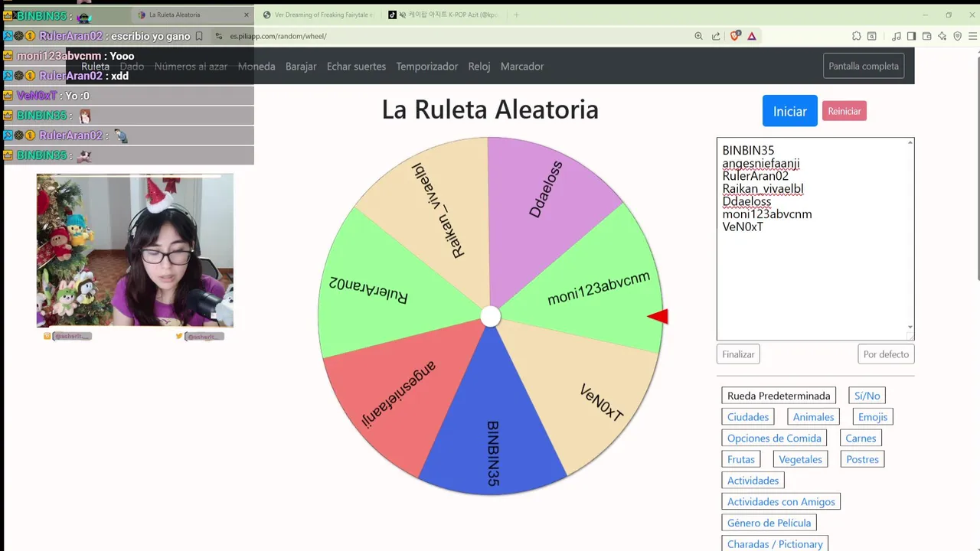Select the Vegetales preset

(x=800, y=459)
